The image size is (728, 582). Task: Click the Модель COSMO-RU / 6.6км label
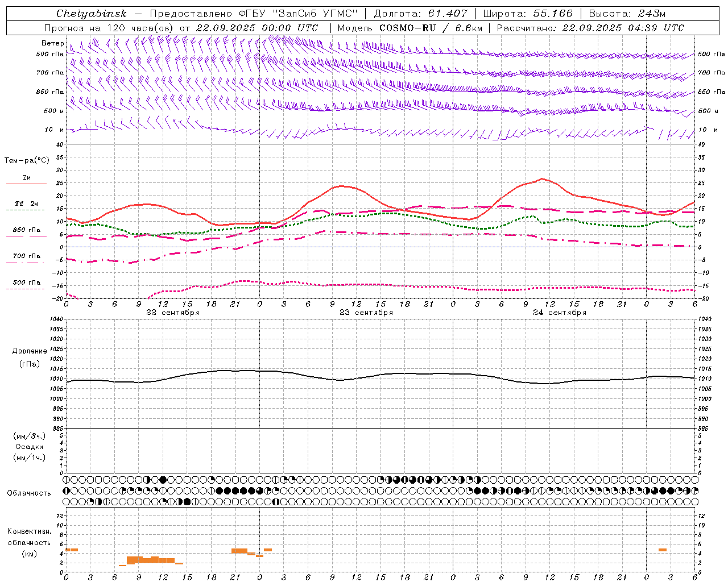(409, 28)
